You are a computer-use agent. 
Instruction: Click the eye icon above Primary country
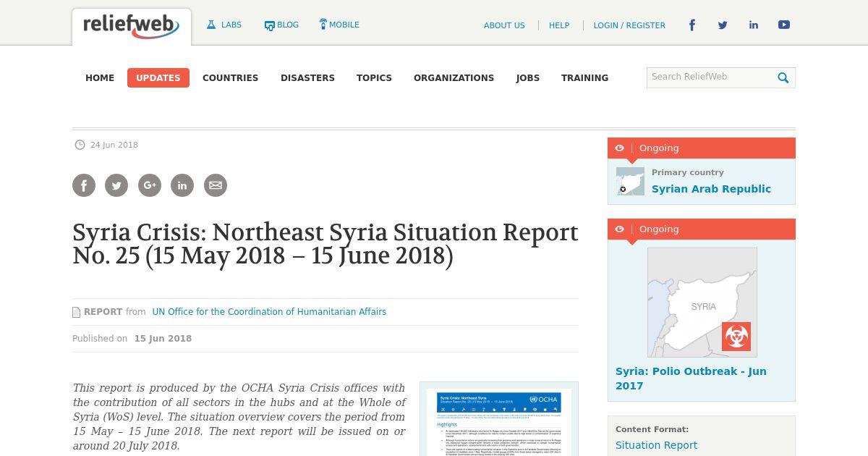coord(619,148)
